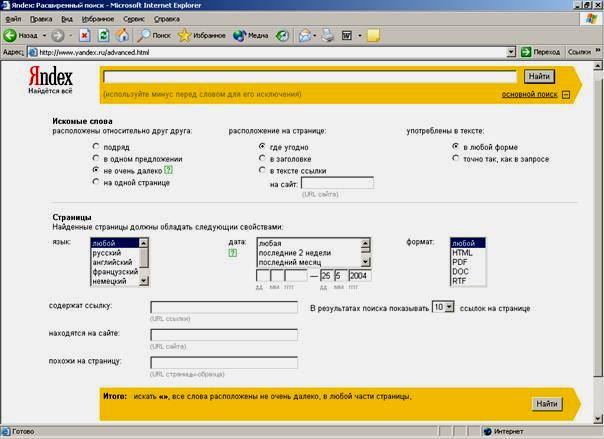Click the top Найти search button
Image resolution: width=604 pixels, height=439 pixels.
tap(539, 76)
